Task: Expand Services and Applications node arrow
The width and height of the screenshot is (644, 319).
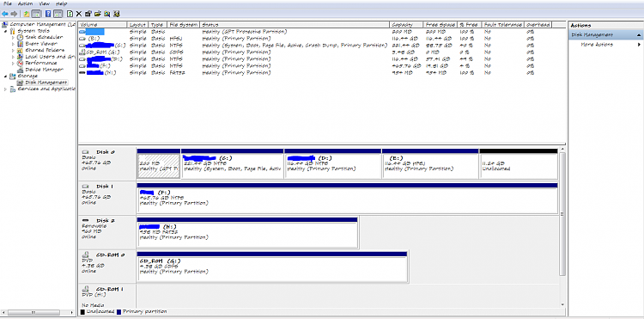Action: coord(5,89)
